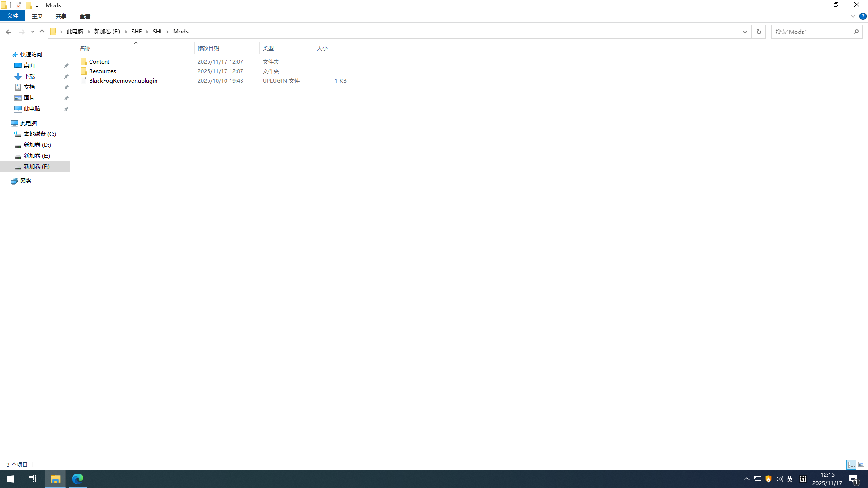Sort files by 修改日期 column header
Screen dimensions: 868x488
click(208, 48)
